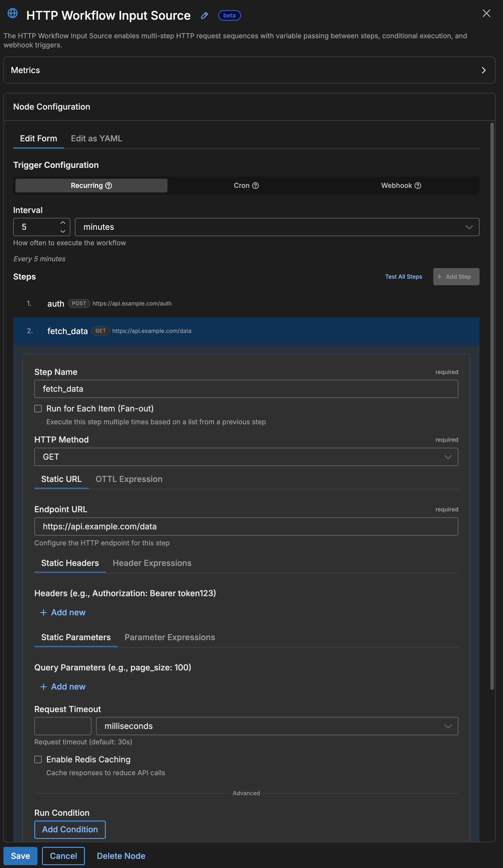Screen dimensions: 503x868
Task: Click the Endpoint URL input field
Action: (x=246, y=526)
